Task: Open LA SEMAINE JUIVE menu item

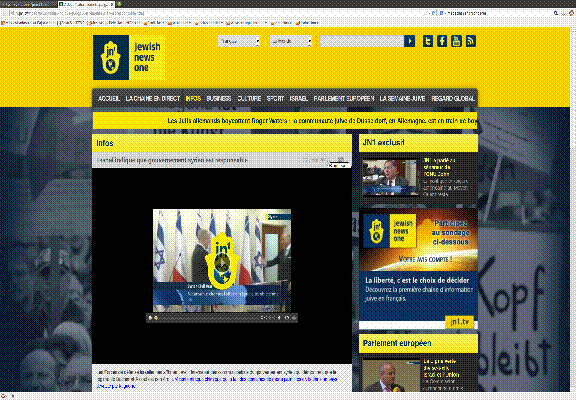Action: (x=402, y=98)
